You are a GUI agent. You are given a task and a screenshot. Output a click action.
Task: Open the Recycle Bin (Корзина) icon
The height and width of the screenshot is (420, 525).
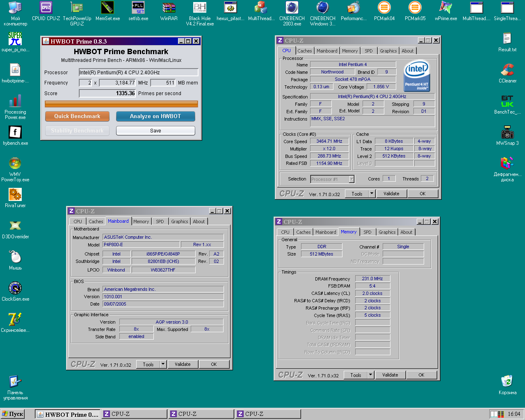click(x=507, y=385)
